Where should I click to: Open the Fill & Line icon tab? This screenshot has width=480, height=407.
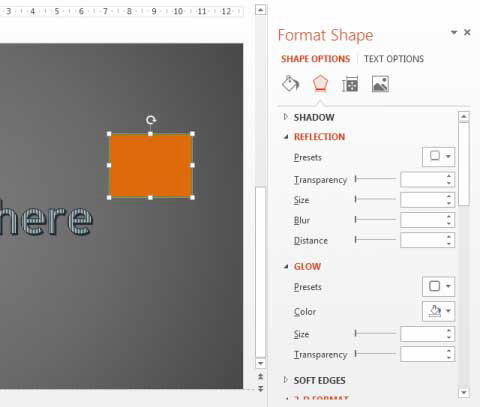[290, 84]
